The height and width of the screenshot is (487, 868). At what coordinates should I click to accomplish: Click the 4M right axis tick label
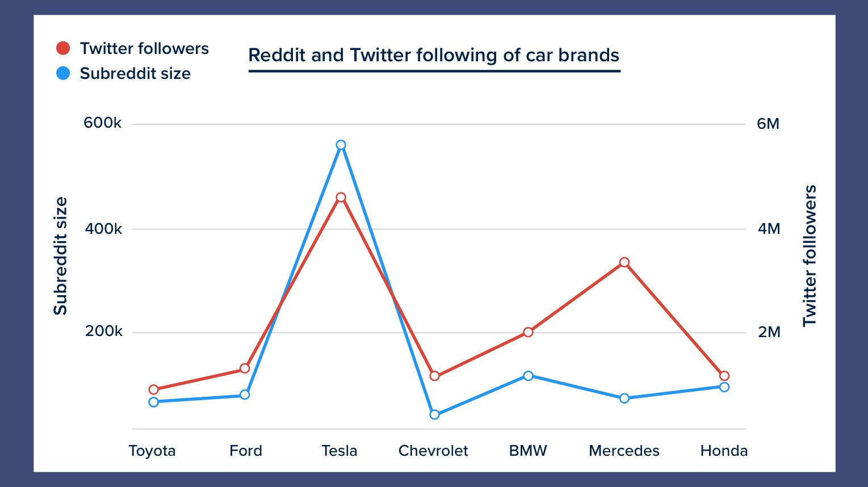click(769, 229)
